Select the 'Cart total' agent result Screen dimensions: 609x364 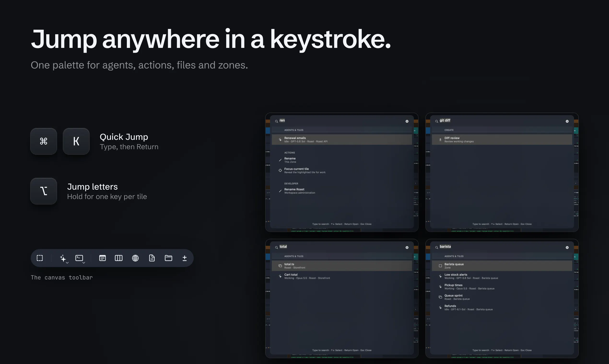(x=342, y=276)
